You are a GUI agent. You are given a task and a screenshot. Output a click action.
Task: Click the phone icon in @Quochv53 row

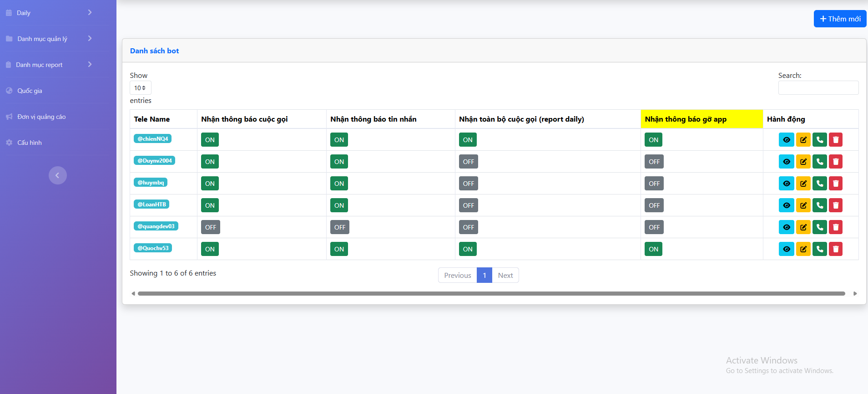coord(819,249)
